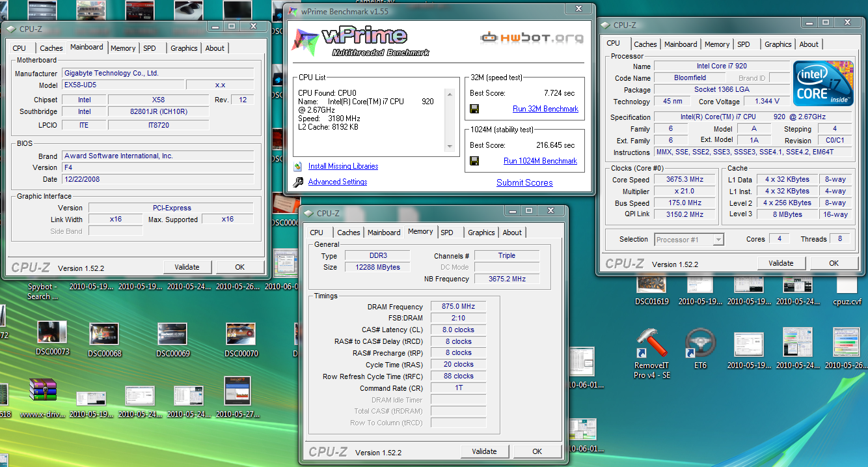Click the wrench icon next to Advanced Settings
The image size is (868, 467).
point(298,182)
